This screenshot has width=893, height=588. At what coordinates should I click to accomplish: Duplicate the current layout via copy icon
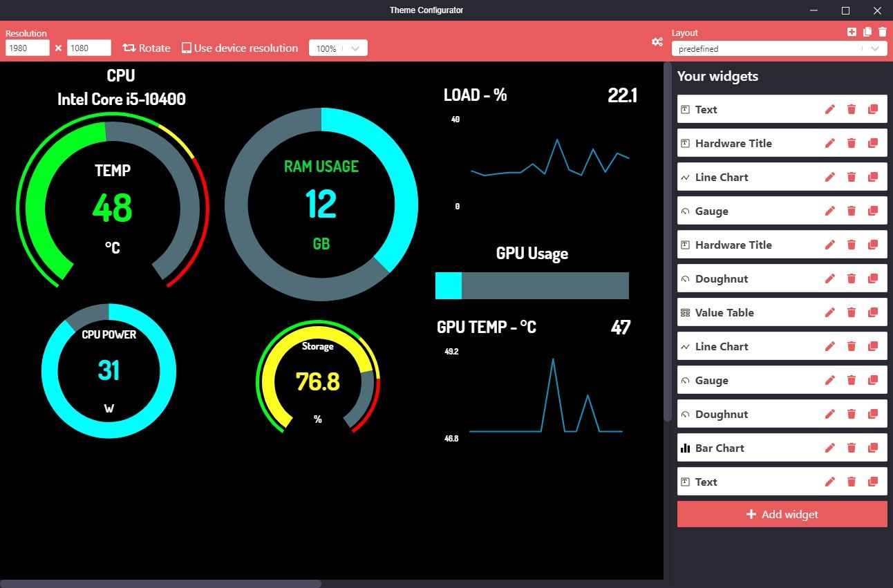[x=866, y=31]
